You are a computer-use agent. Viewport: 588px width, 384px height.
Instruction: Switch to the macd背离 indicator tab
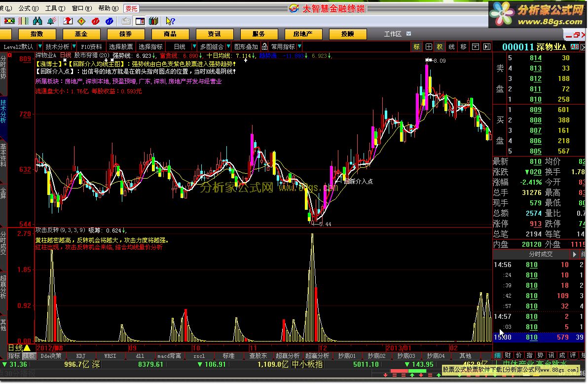169,355
